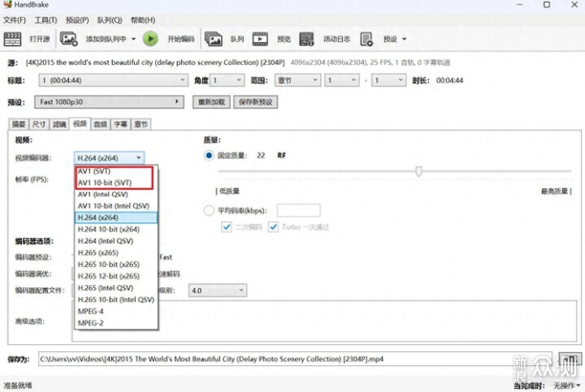Open the chapter start dropdown

pos(342,80)
